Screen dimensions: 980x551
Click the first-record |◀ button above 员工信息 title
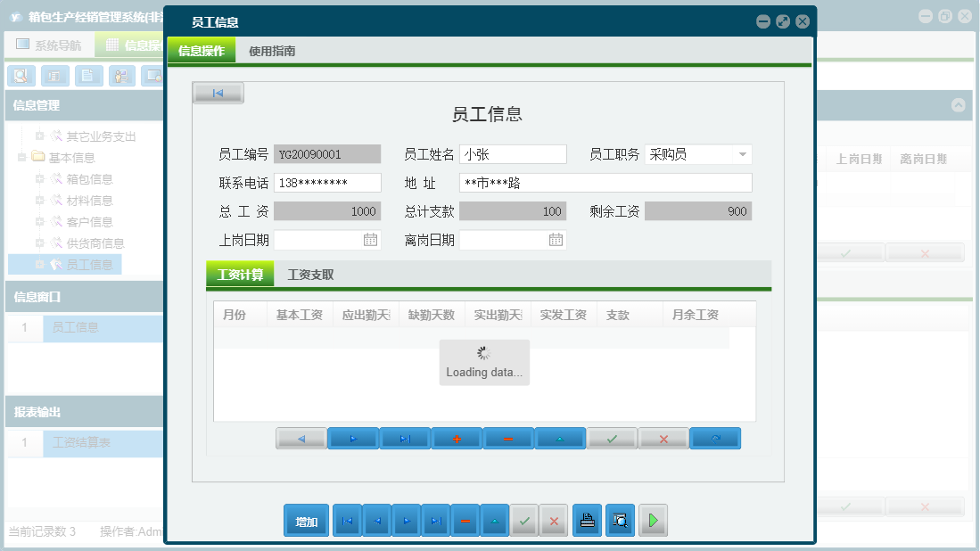point(218,92)
